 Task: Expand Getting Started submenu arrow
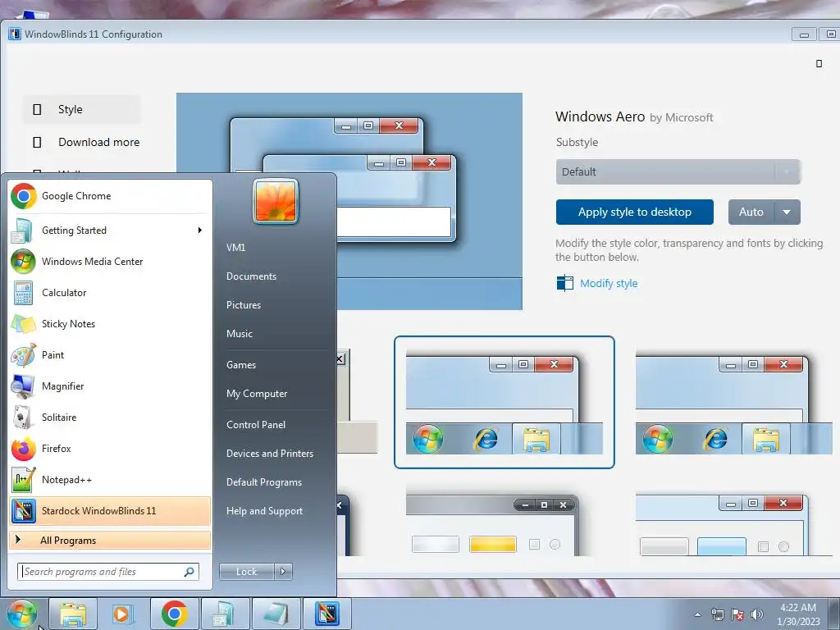[200, 231]
